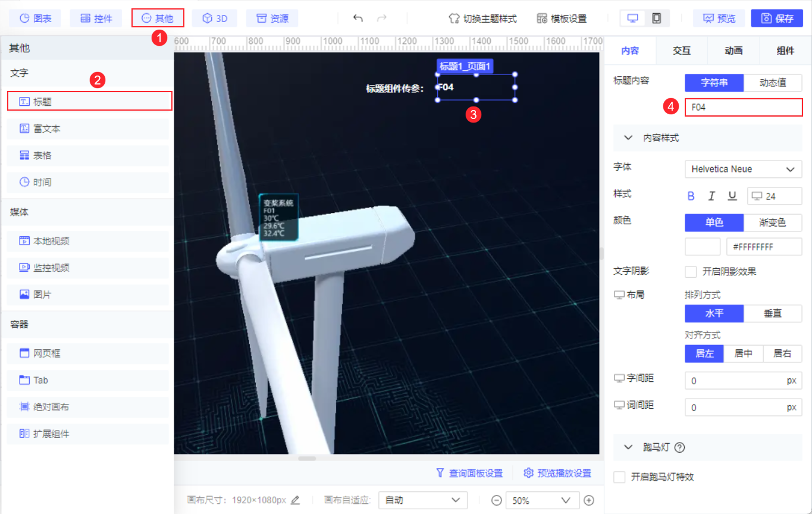Align text 居中 center
Image resolution: width=812 pixels, height=514 pixels.
tap(744, 353)
